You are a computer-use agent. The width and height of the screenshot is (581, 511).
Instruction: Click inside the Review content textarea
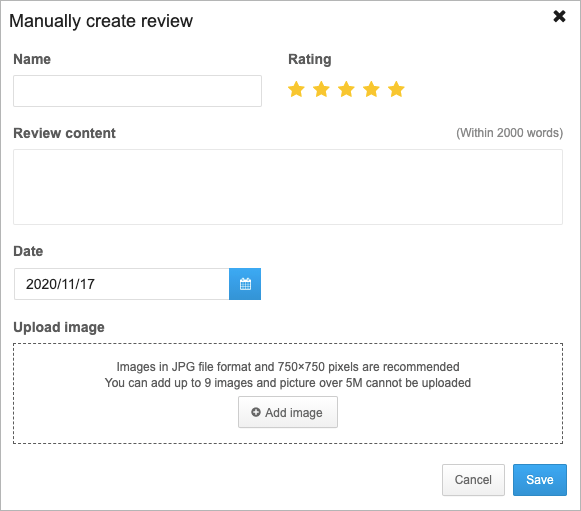pos(288,187)
